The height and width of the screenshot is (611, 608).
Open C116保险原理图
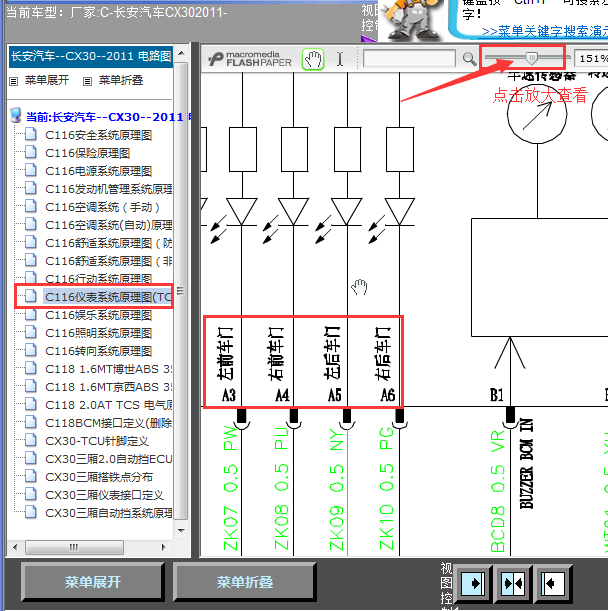[x=87, y=153]
